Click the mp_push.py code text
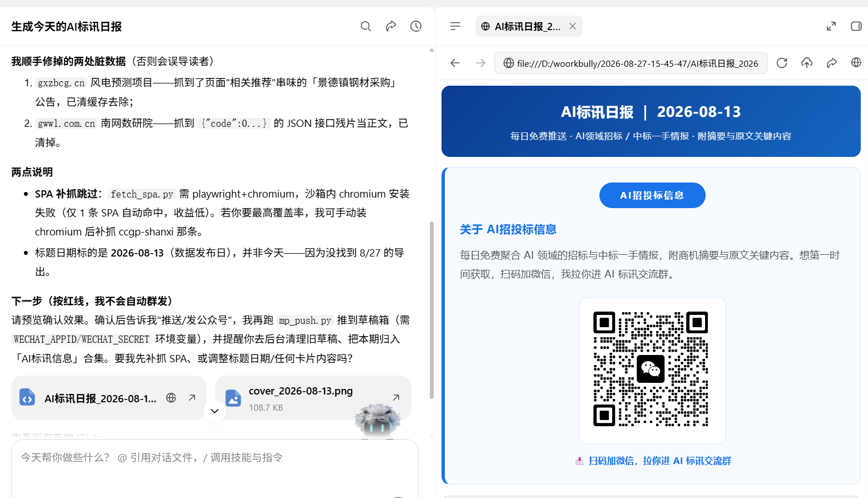Image resolution: width=868 pixels, height=498 pixels. 305,321
